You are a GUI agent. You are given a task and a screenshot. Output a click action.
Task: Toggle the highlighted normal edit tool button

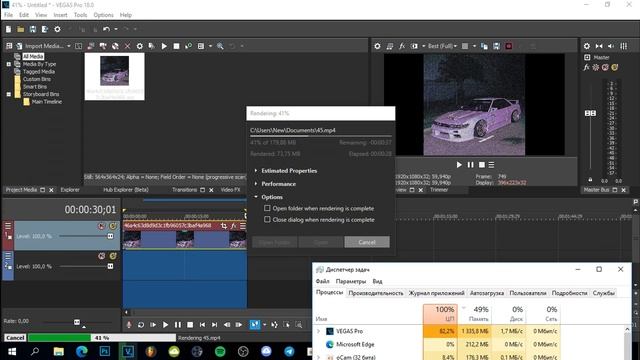click(x=255, y=325)
